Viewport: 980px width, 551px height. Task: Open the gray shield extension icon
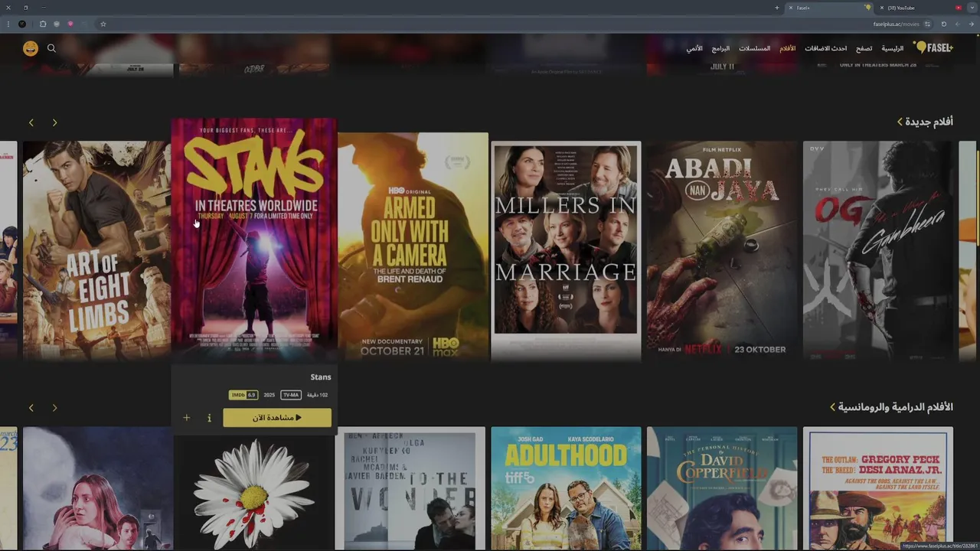[x=57, y=24]
